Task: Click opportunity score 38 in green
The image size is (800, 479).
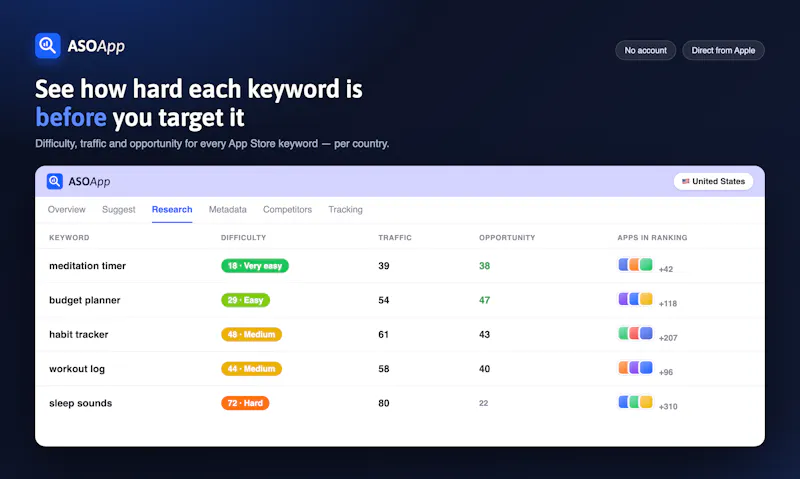Action: click(x=484, y=266)
